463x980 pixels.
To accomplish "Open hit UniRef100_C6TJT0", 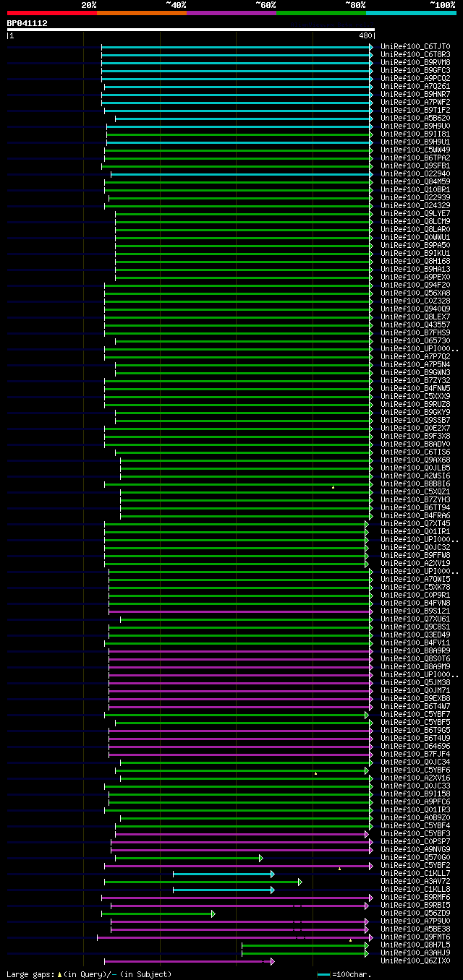I will click(415, 46).
